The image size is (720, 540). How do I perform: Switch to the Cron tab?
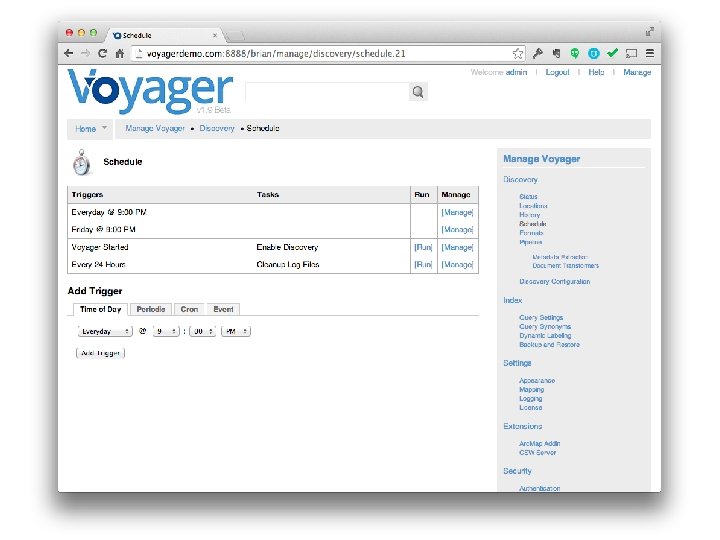pos(189,309)
